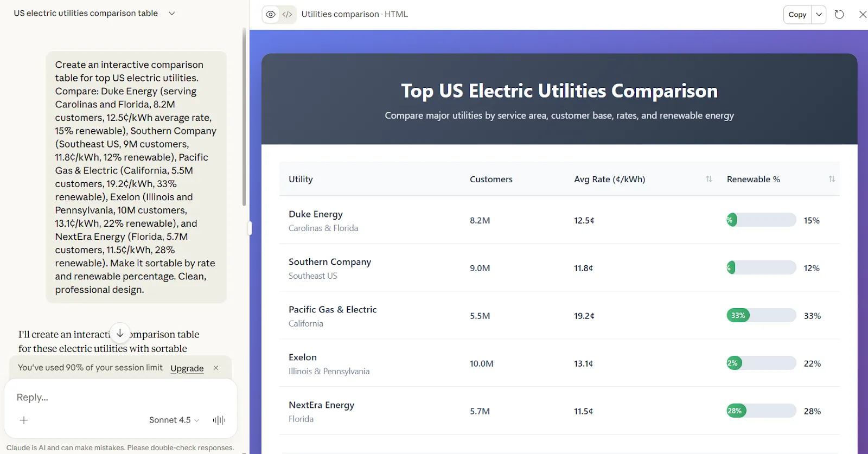Click NextEra Energy renewable progress bar

pos(762,411)
